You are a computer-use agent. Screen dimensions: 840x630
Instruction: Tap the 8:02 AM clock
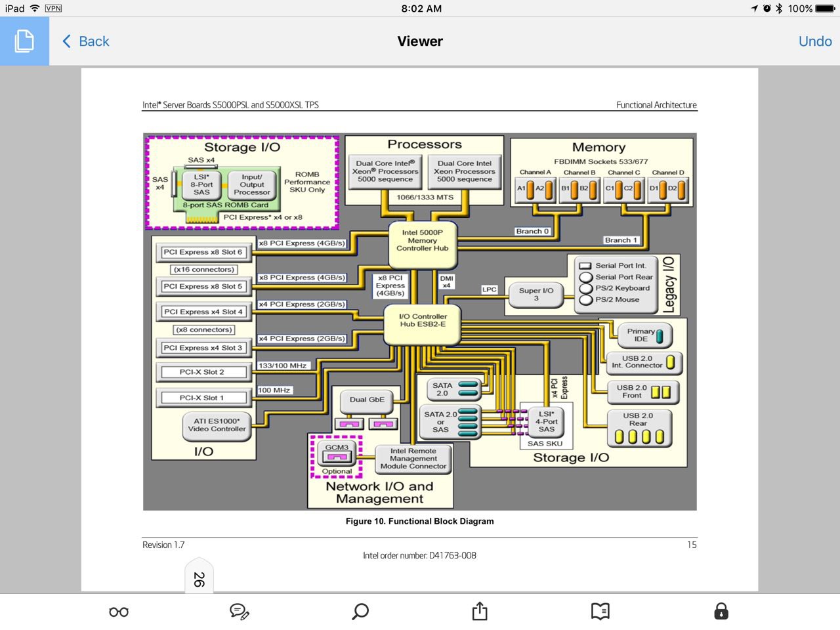421,9
